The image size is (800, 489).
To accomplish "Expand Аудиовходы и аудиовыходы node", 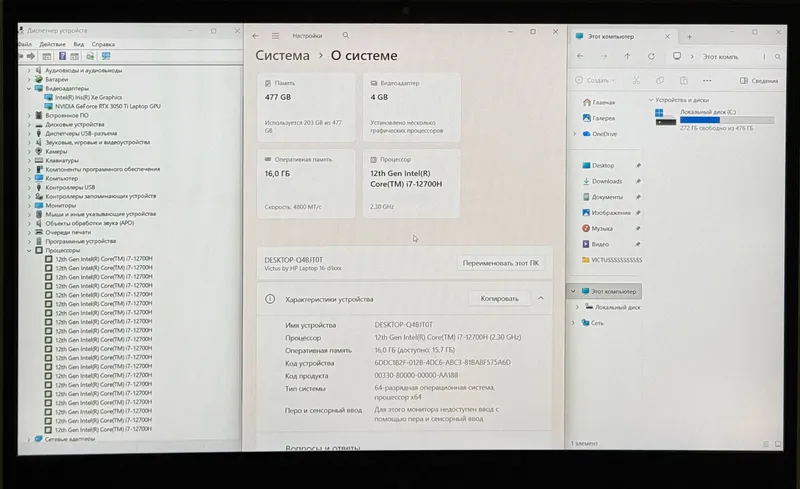I will click(29, 70).
